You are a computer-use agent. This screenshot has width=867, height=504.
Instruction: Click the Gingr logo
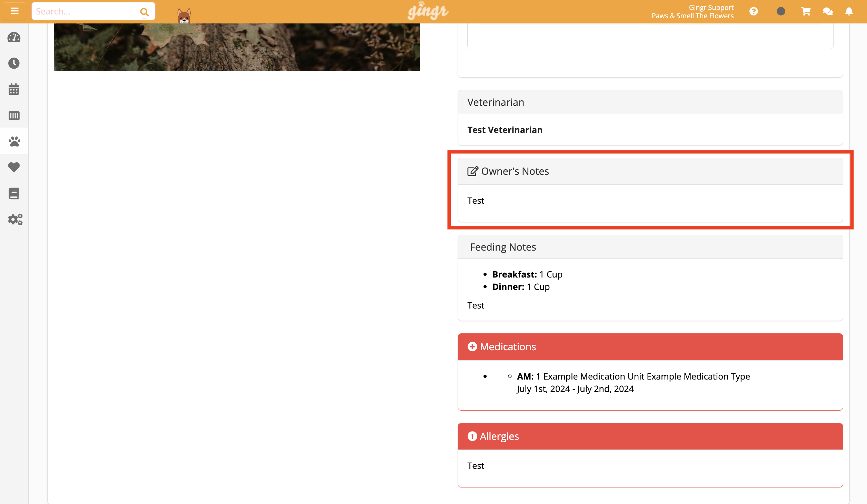428,11
